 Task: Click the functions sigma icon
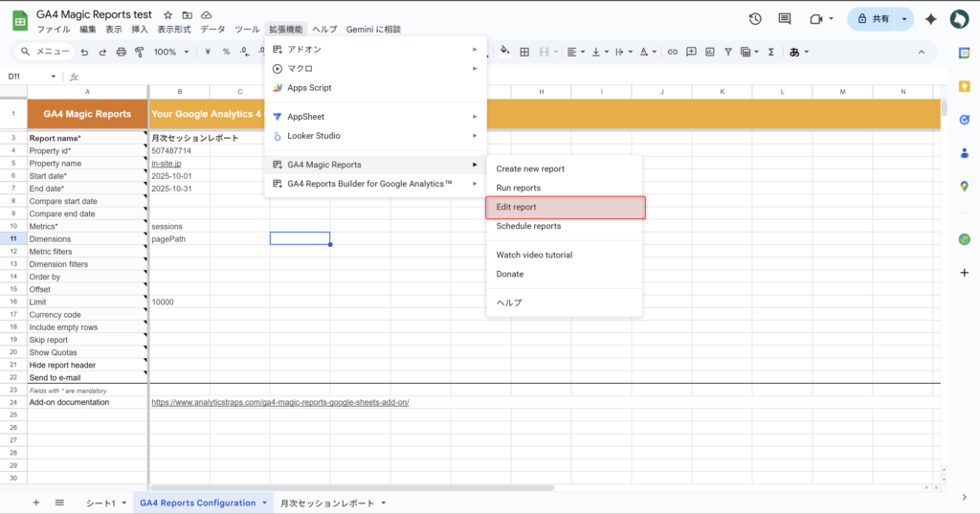tap(770, 52)
